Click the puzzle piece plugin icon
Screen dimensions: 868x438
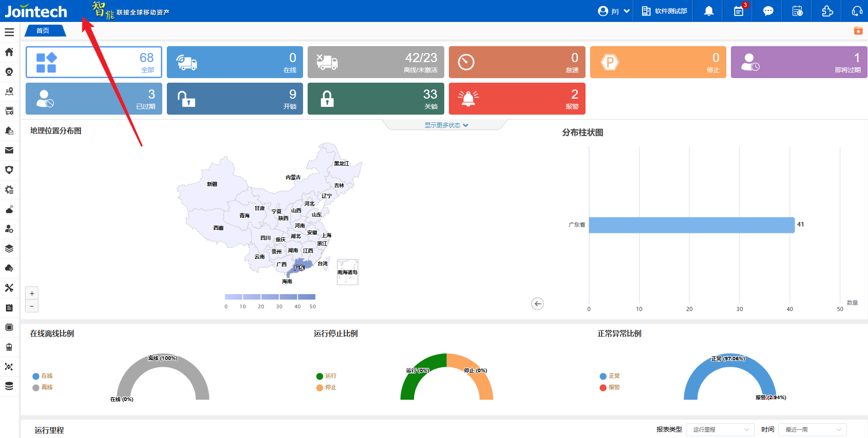827,11
